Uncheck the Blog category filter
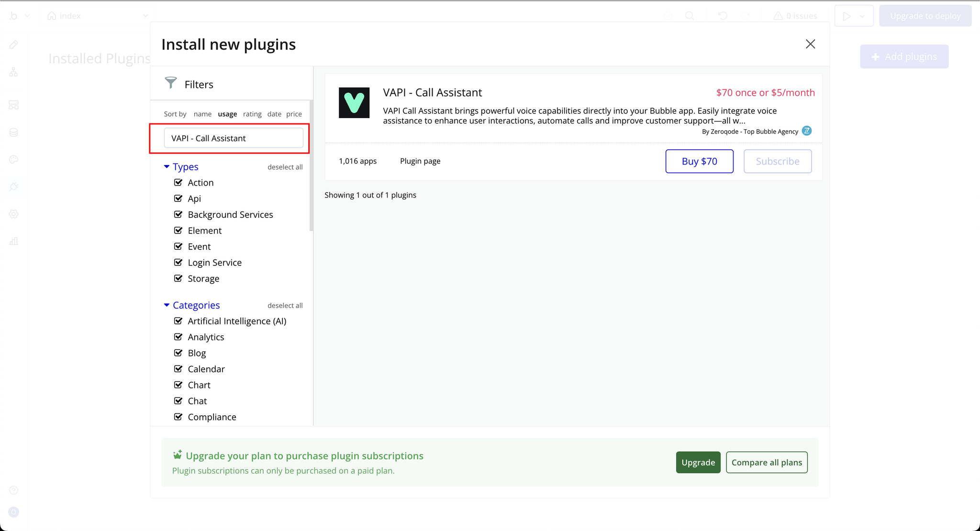Screen dimensions: 980x531 click(x=178, y=353)
